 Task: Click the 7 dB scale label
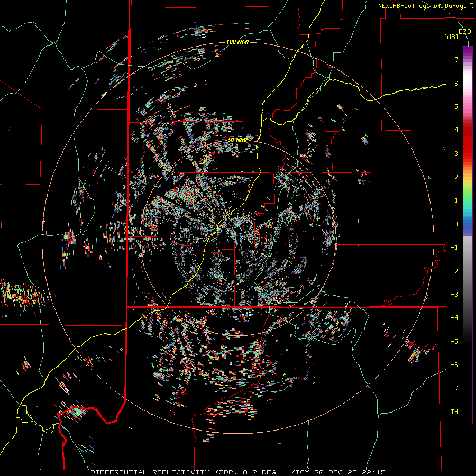tap(456, 59)
